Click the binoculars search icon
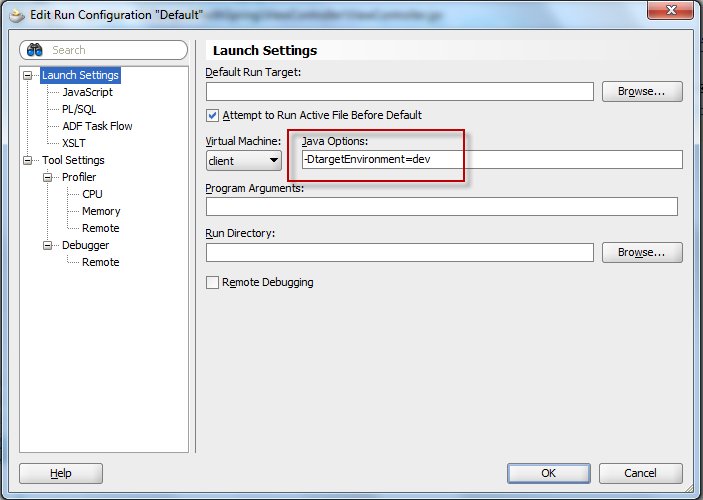The width and height of the screenshot is (703, 500). pyautogui.click(x=35, y=50)
